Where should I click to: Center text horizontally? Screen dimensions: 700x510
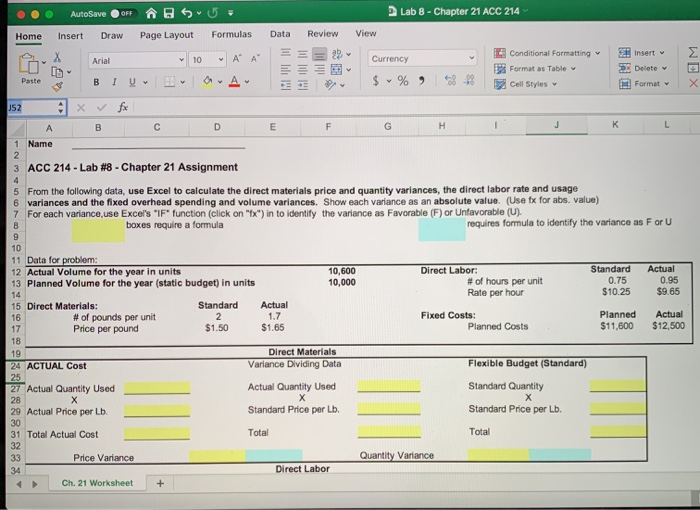(302, 69)
